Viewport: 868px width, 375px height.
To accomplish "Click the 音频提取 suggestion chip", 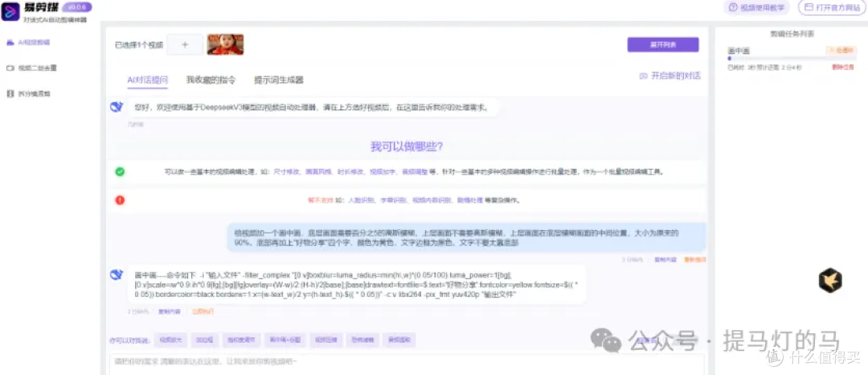I will [x=399, y=340].
